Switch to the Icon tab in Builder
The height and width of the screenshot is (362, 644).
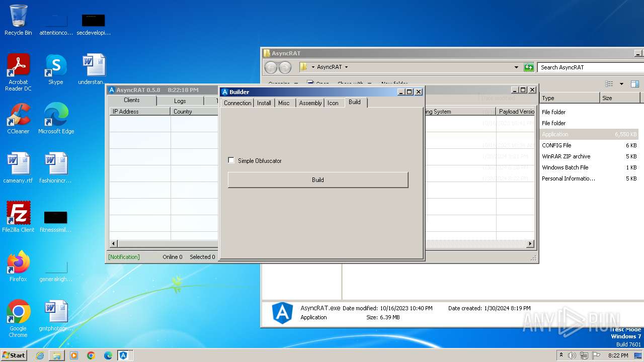[x=333, y=103]
